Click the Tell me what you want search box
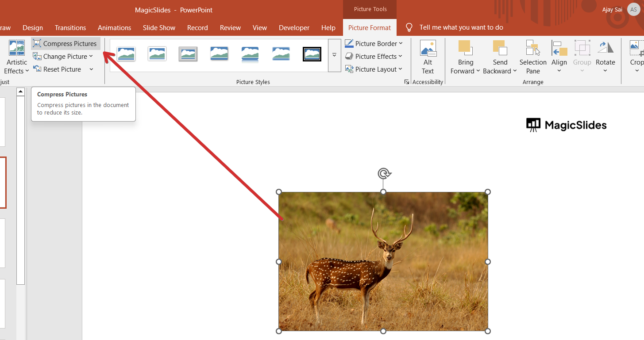The image size is (644, 340). (x=461, y=27)
